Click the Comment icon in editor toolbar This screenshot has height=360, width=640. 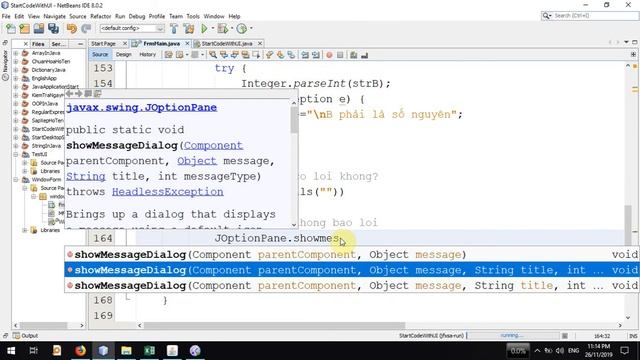pos(353,55)
